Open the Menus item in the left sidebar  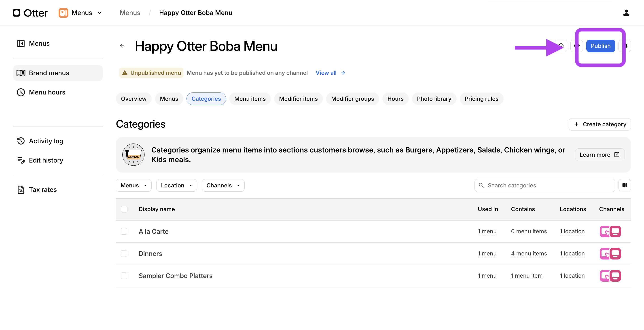(58, 43)
